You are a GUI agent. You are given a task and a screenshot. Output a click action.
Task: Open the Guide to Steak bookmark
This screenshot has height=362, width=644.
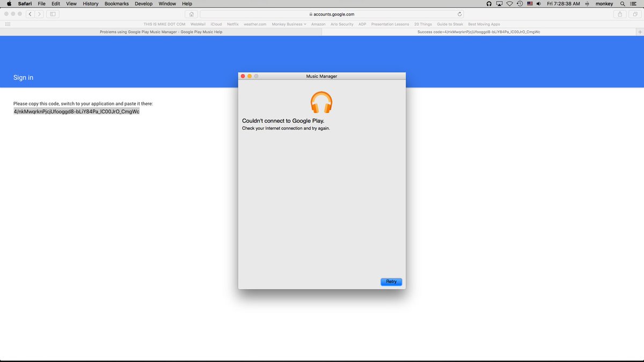450,24
